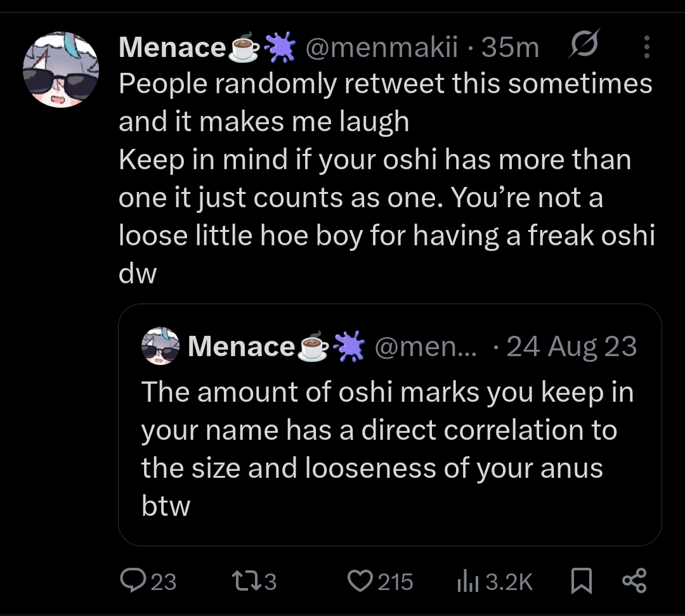The image size is (685, 616).
Task: Open the quoted tweet's 24 Aug 23 date
Action: click(571, 346)
